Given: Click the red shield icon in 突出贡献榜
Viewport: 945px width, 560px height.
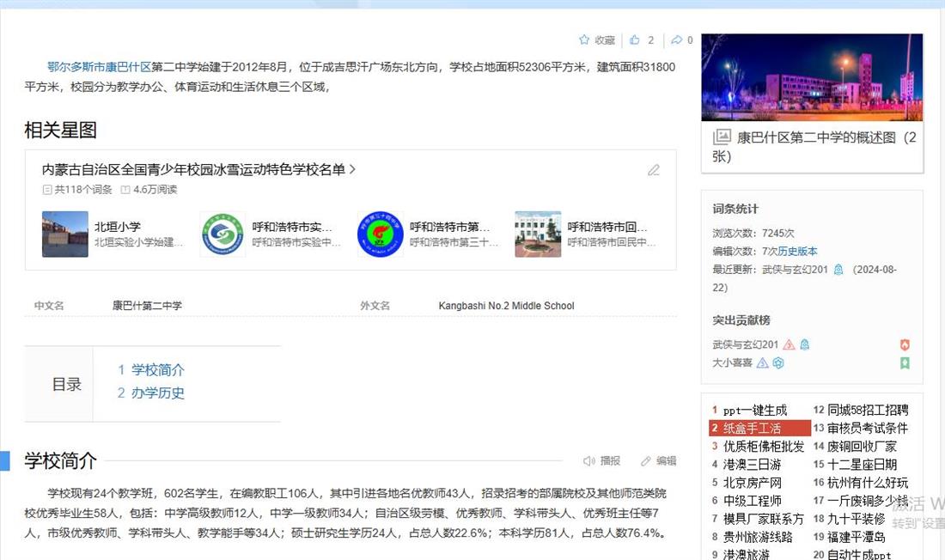Looking at the screenshot, I should (x=905, y=344).
